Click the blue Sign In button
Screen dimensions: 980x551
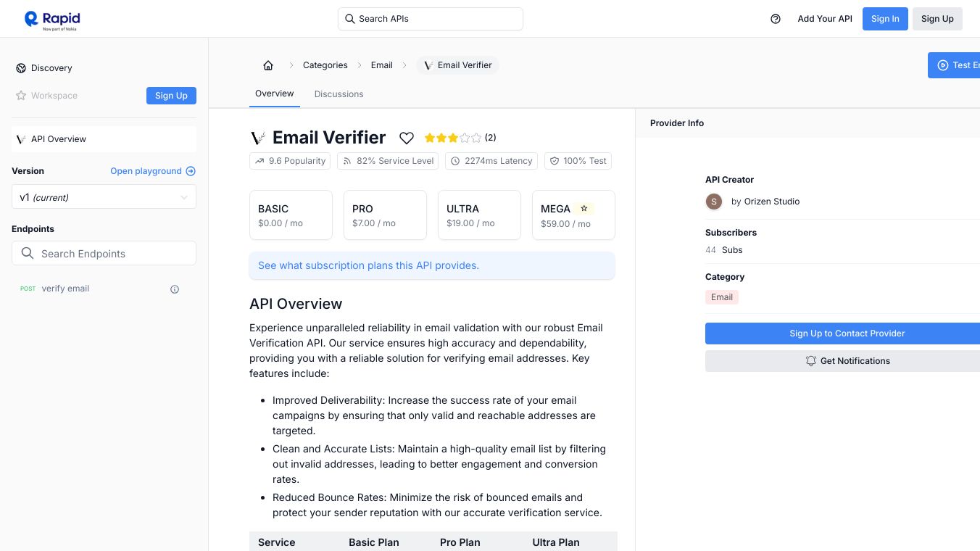(x=885, y=19)
